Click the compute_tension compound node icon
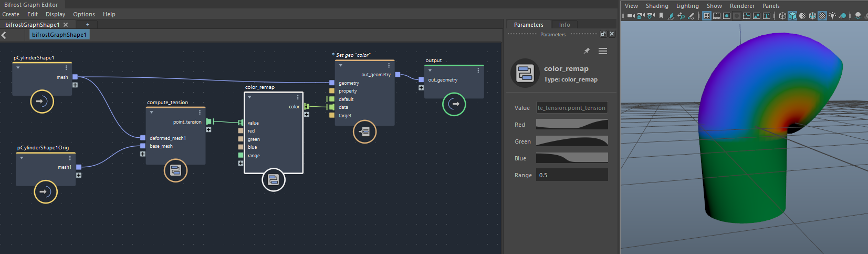Image resolution: width=868 pixels, height=254 pixels. [175, 170]
